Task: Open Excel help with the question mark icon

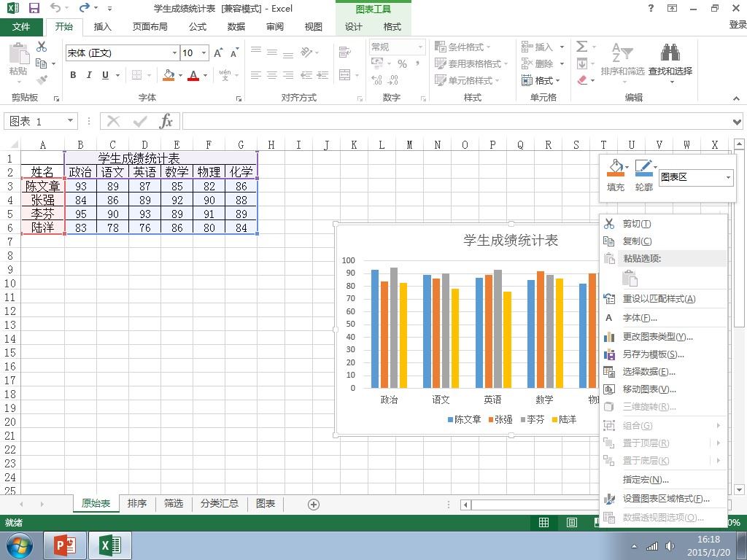Action: pyautogui.click(x=651, y=8)
